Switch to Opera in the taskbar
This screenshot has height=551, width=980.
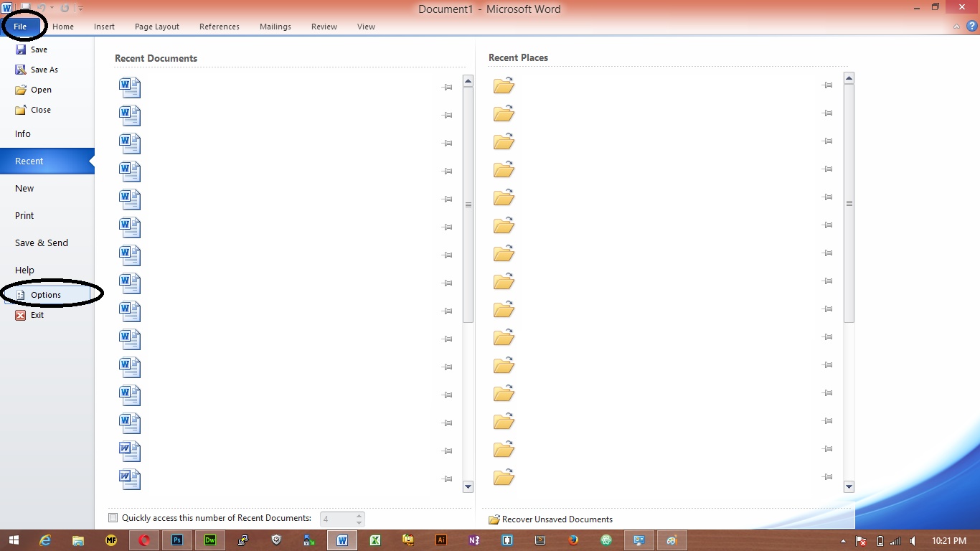[144, 540]
